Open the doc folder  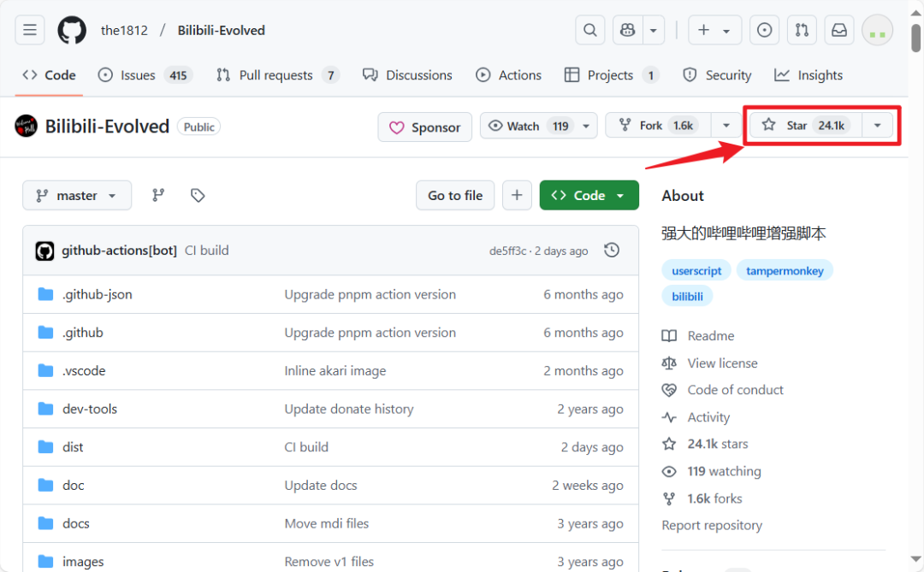point(73,486)
